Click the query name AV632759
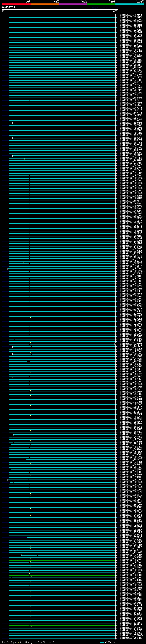Image resolution: width=146 pixels, height=644 pixels. coord(8,8)
